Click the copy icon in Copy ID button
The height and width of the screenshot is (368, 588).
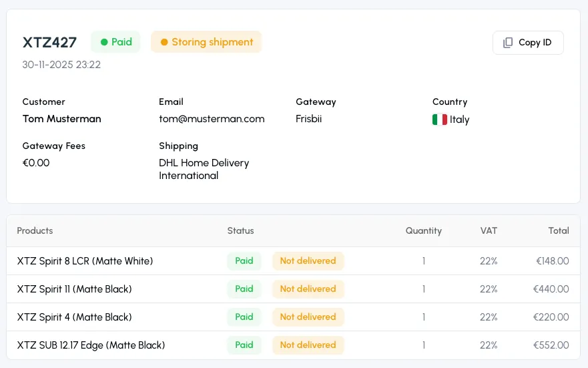[x=508, y=43]
